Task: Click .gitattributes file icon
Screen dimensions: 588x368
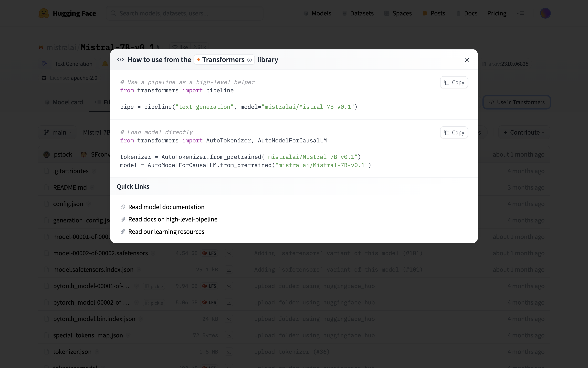Action: pos(47,171)
